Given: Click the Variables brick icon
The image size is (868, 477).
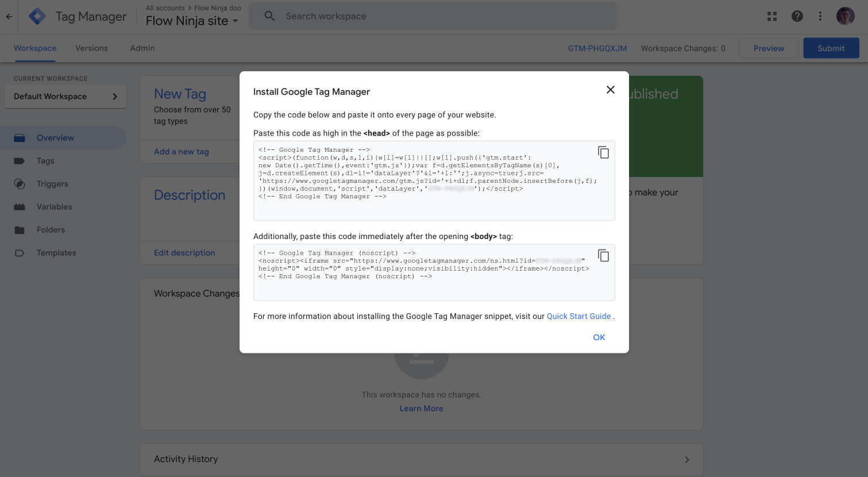Looking at the screenshot, I should tap(20, 207).
